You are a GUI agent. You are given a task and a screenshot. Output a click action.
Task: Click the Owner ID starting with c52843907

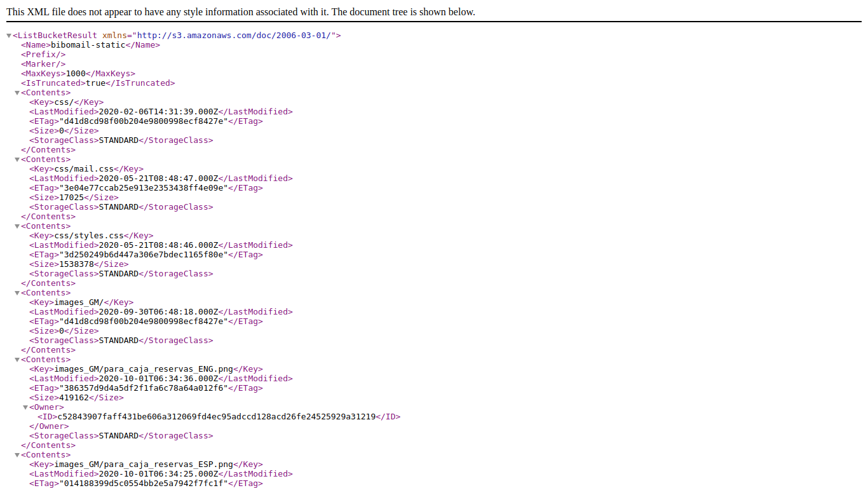219,417
